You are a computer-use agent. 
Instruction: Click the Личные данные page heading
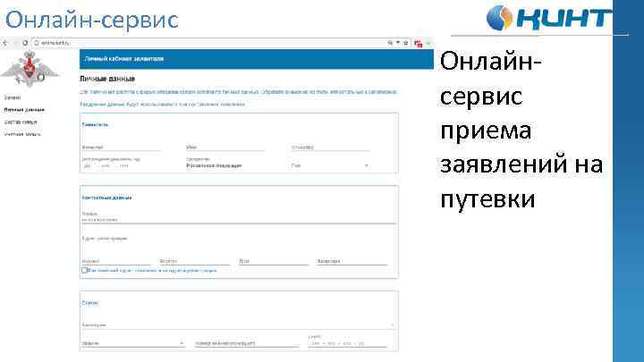click(107, 79)
